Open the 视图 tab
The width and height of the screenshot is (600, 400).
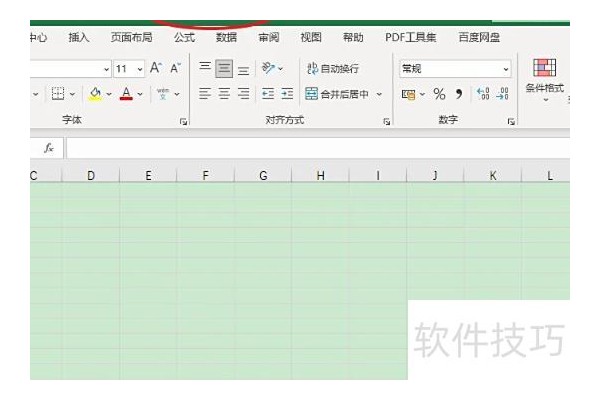pyautogui.click(x=311, y=38)
